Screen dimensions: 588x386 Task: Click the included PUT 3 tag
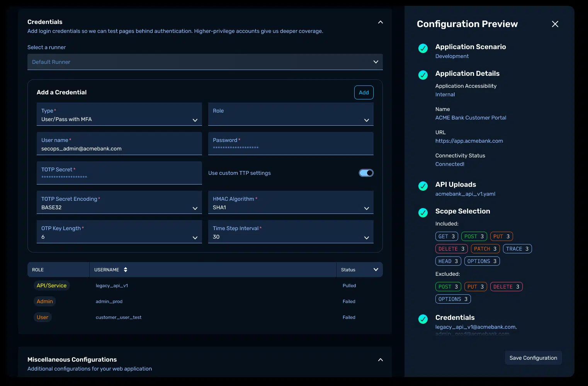[501, 236]
